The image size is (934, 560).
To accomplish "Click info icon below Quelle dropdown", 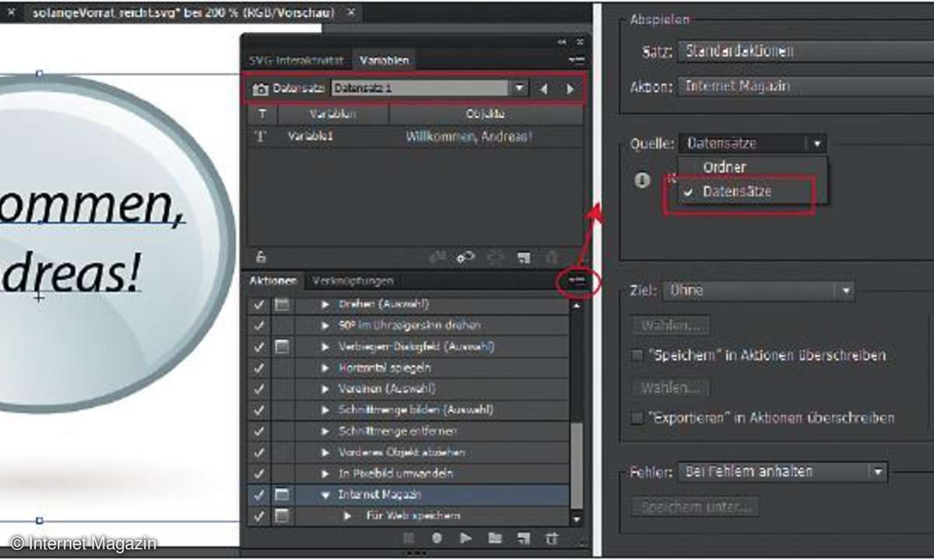I will [641, 180].
